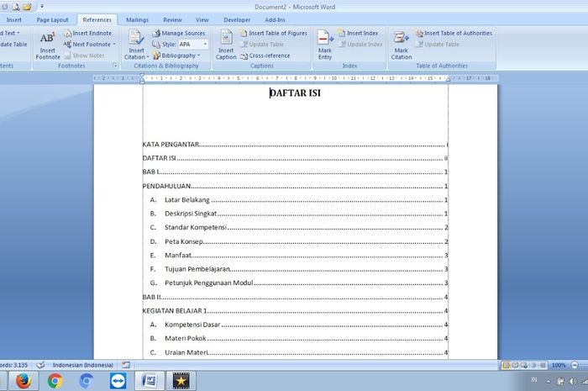The width and height of the screenshot is (588, 391).
Task: Open Firefox from the taskbar
Action: click(24, 381)
